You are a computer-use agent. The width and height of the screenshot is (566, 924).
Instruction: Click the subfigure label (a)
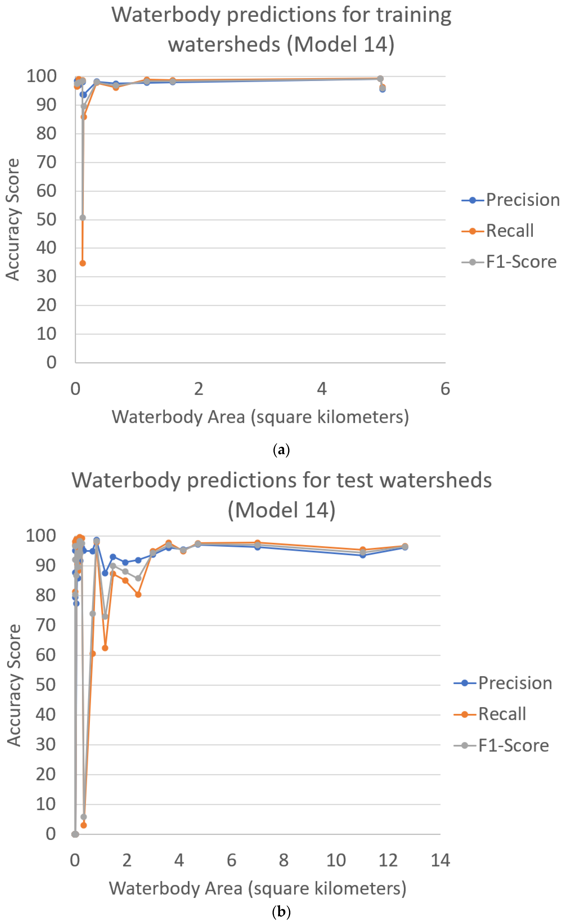[282, 450]
